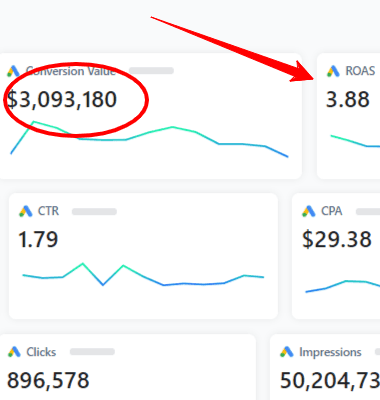Click the CTR trend sparkline

[x=143, y=274]
